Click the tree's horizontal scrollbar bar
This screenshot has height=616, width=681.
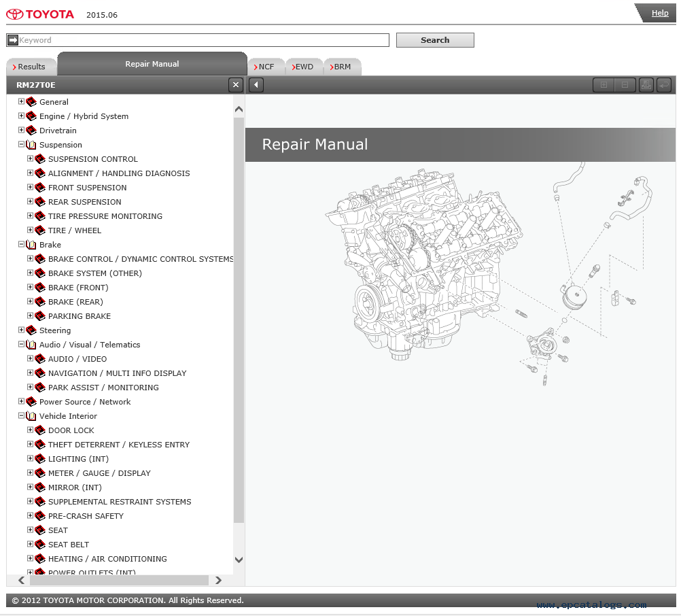[119, 580]
